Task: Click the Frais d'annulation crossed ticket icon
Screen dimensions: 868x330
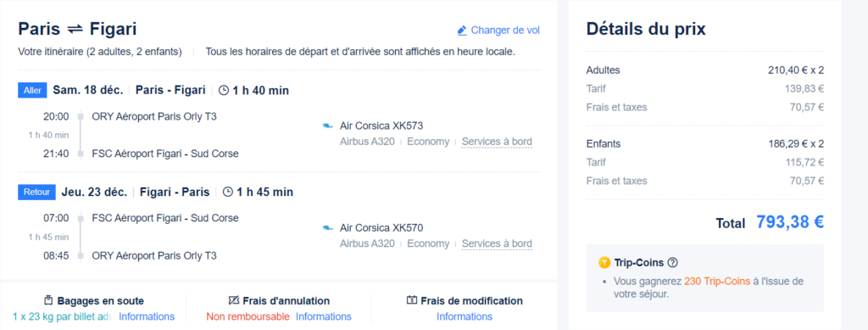Action: (x=234, y=300)
